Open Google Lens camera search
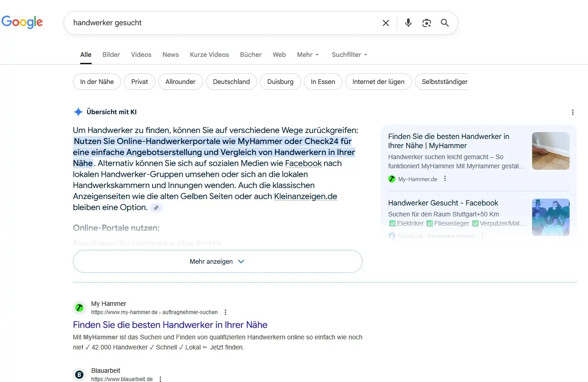The height and width of the screenshot is (382, 588). (426, 22)
